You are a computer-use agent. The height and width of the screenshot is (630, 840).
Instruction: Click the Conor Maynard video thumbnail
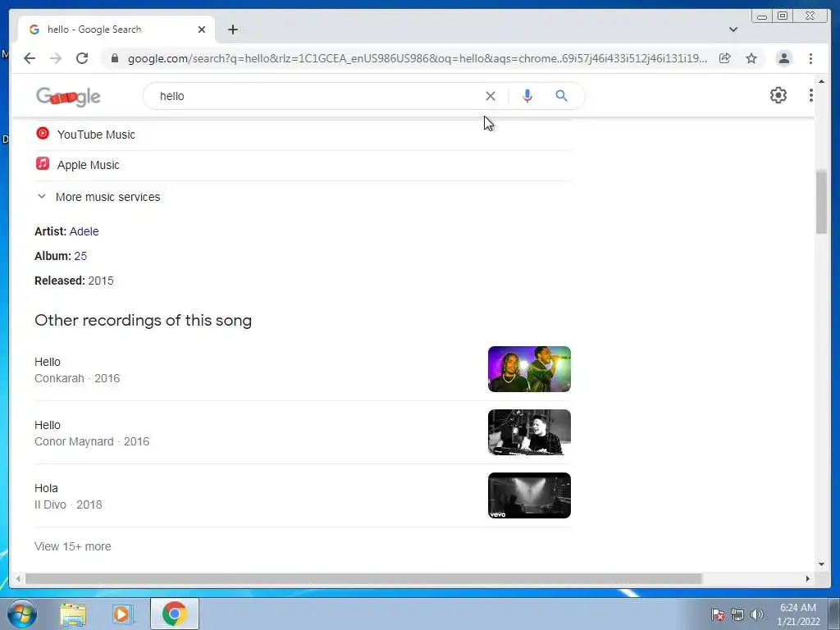point(529,432)
